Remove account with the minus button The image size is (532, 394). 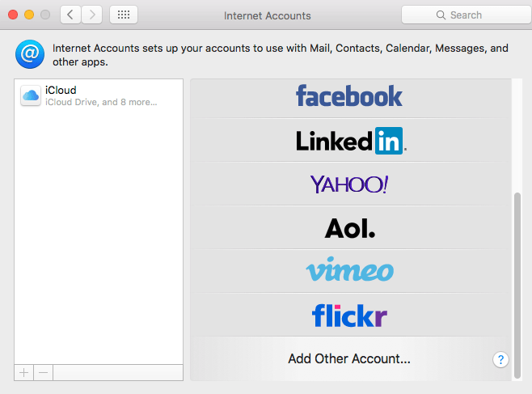[43, 373]
